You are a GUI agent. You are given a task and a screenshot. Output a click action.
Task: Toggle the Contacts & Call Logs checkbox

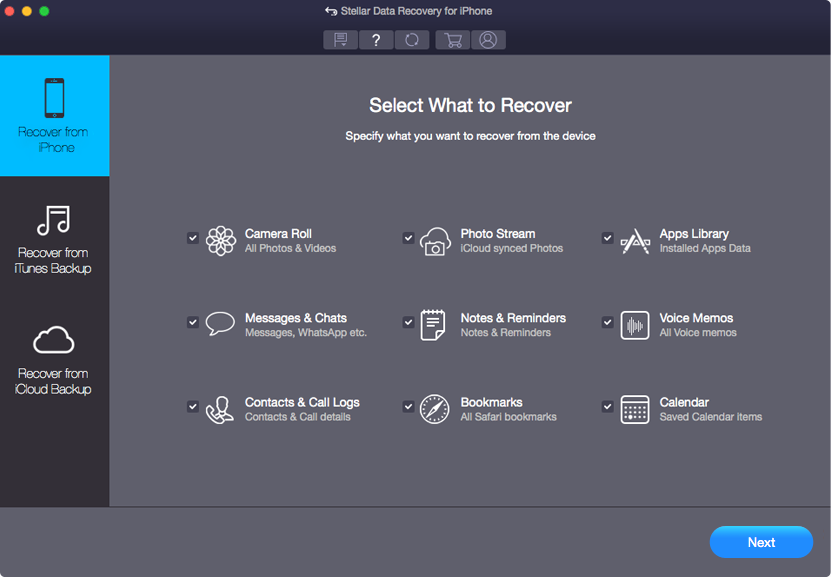193,407
